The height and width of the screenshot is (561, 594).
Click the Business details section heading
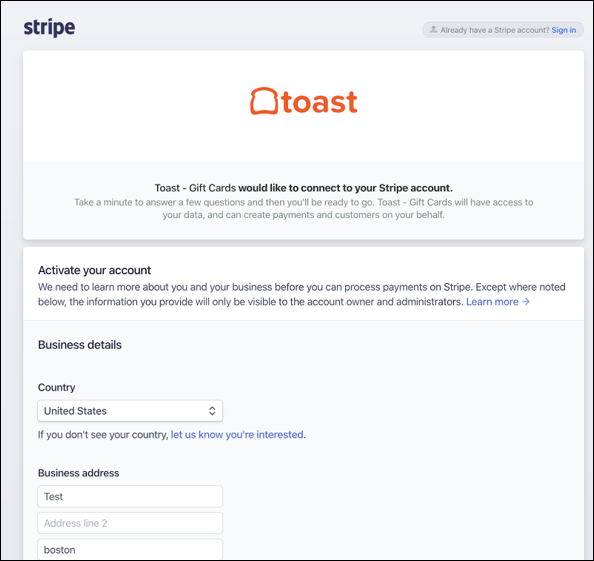[x=80, y=345]
